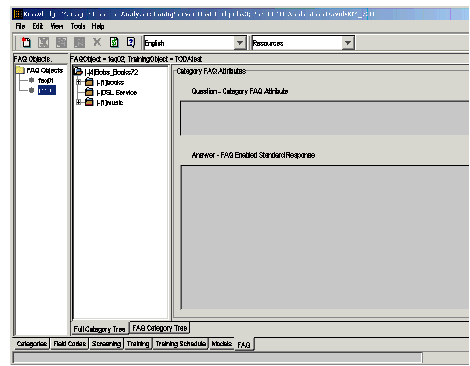470x366 pixels.
Task: Go to the Models tab
Action: [222, 343]
